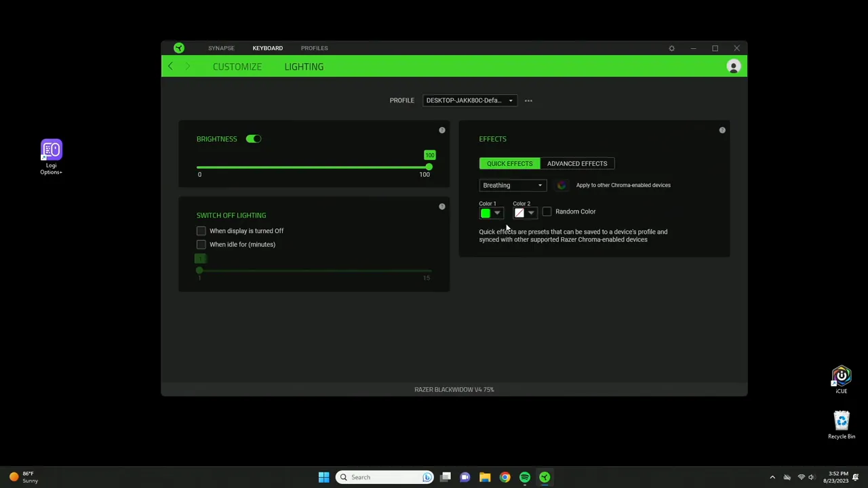Open File Explorer from taskbar

pos(485,477)
